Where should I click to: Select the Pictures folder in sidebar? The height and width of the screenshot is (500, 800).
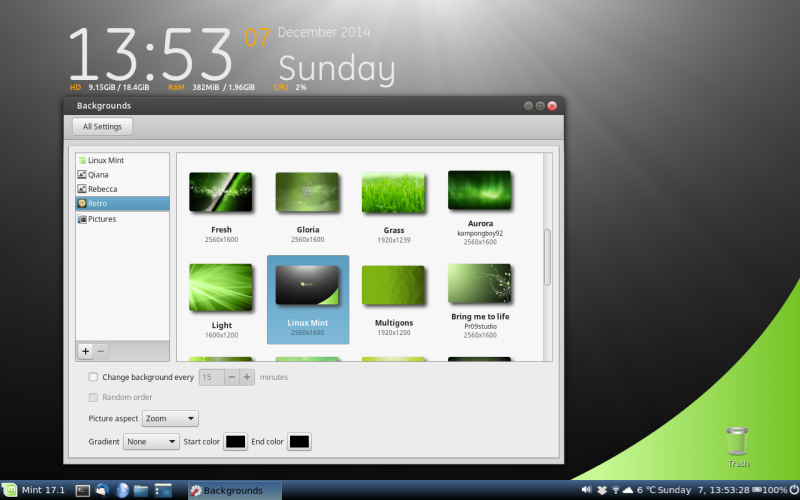point(102,219)
